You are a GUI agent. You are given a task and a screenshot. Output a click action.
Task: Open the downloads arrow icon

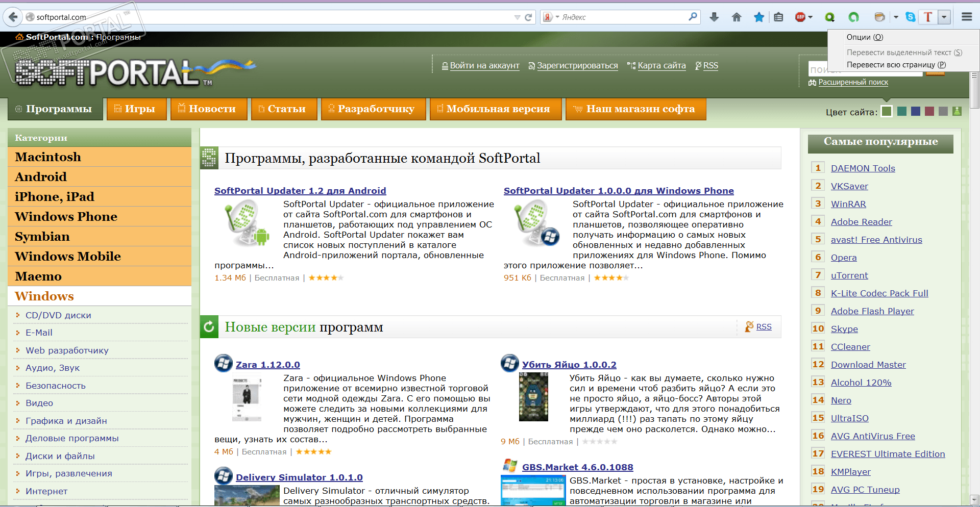pos(714,17)
